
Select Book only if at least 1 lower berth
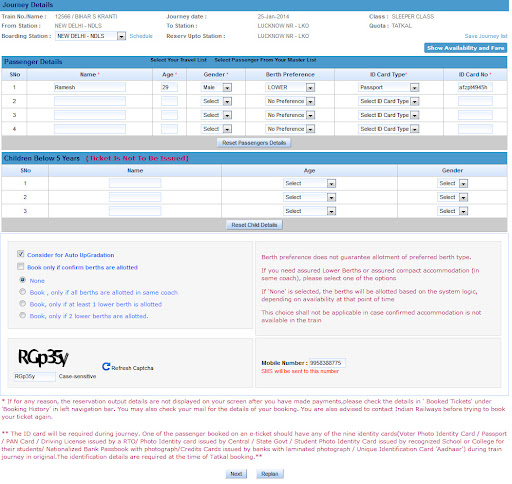point(22,303)
